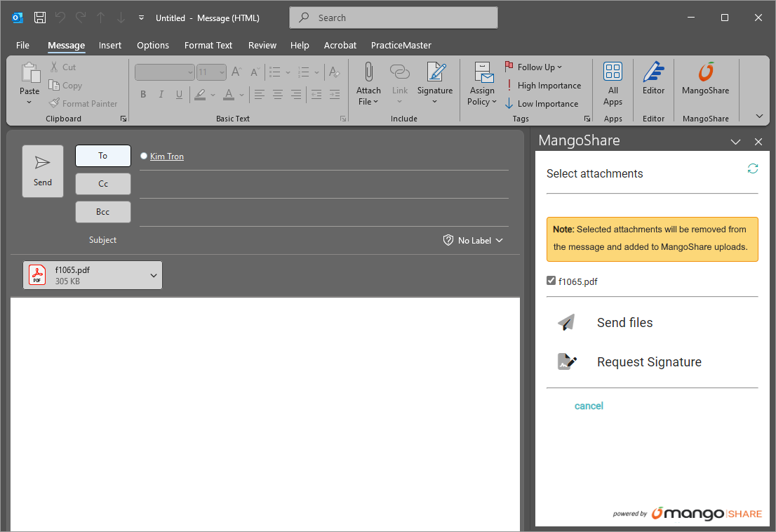Expand the f1065.pdf attachment dropdown arrow
This screenshot has height=532, width=776.
[x=154, y=275]
